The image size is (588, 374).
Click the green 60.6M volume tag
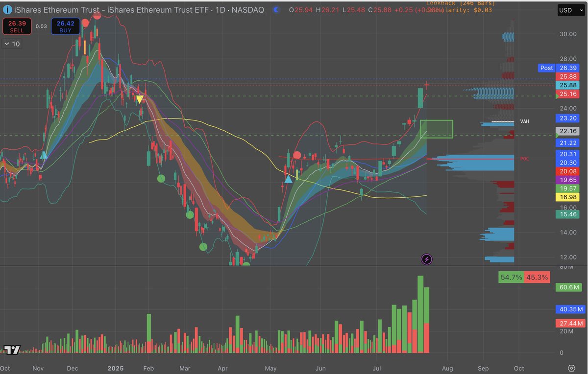[569, 287]
